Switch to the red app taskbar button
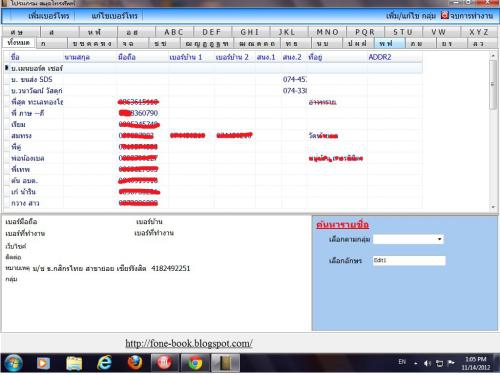 click(164, 363)
